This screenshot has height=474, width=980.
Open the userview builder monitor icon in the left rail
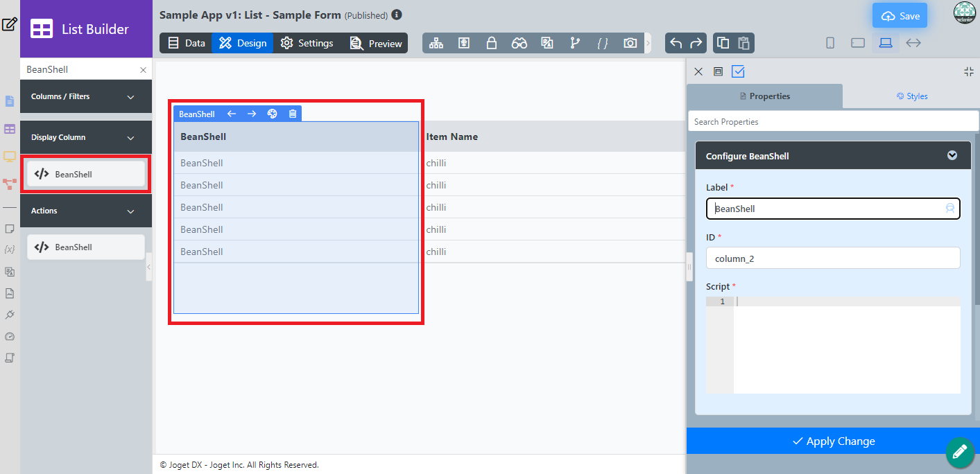[10, 157]
